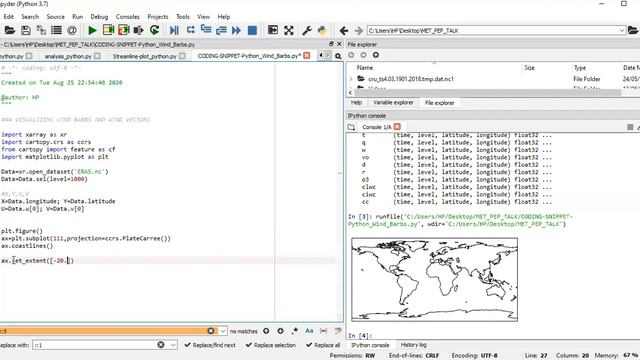
Task: Open find text history dropdown
Action: 223,331
